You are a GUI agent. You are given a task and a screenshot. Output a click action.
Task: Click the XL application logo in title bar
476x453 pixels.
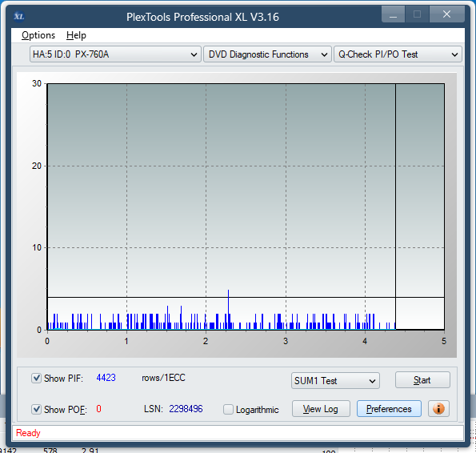pos(19,16)
